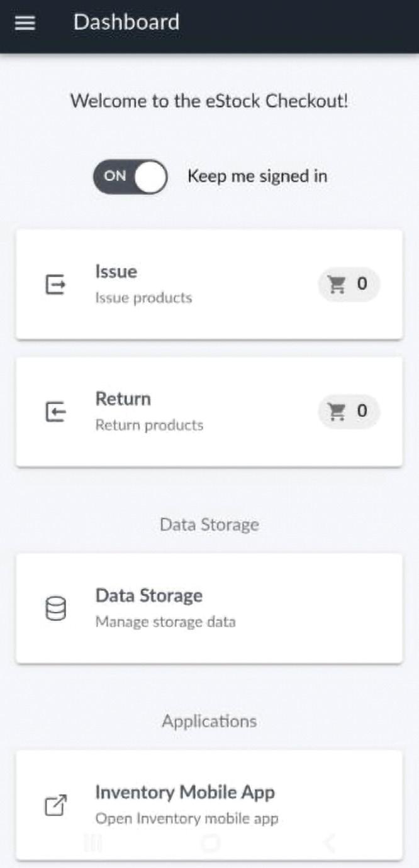Image resolution: width=419 pixels, height=868 pixels.
Task: Click the Return products subtitle text
Action: (149, 426)
